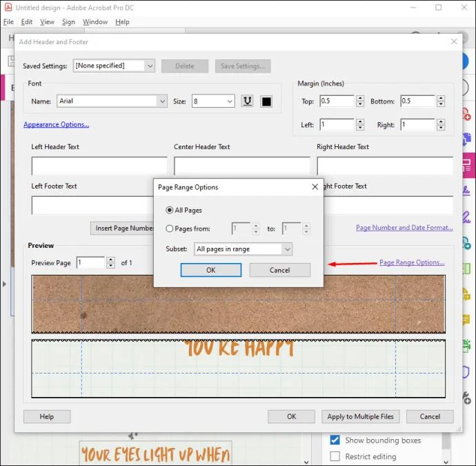
Task: Open the font Name dropdown showing Arial
Action: coord(112,101)
